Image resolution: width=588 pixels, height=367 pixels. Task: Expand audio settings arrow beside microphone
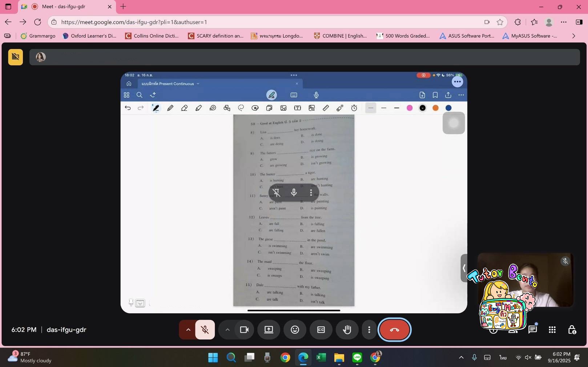pos(188,330)
